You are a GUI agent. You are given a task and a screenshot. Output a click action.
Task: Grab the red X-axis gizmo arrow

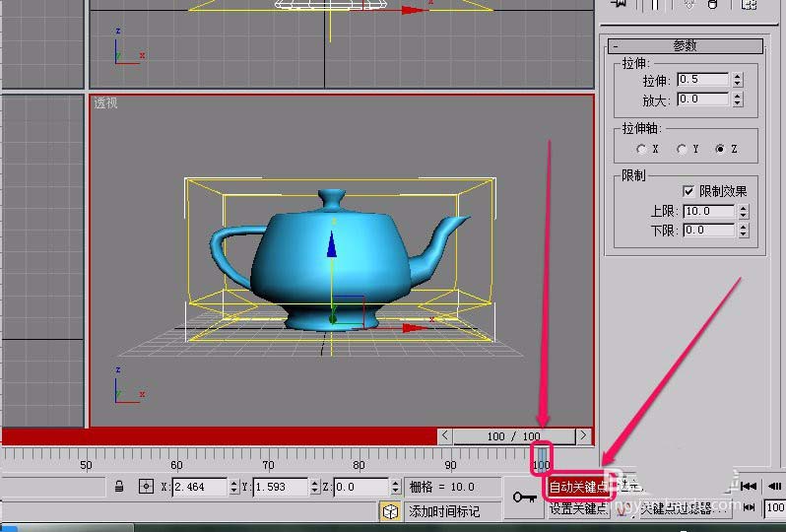[x=415, y=328]
